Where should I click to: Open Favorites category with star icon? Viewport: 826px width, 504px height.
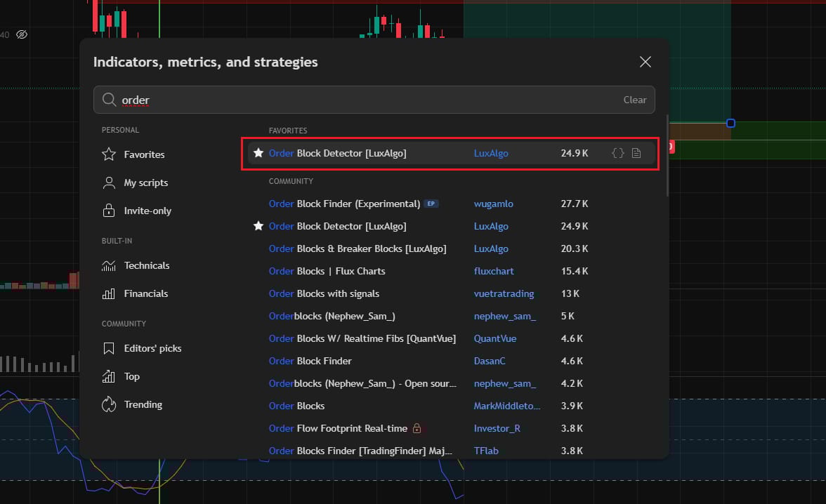143,154
